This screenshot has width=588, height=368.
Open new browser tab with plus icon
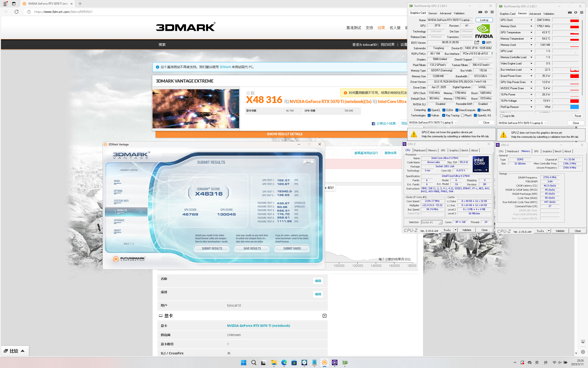(80, 4)
